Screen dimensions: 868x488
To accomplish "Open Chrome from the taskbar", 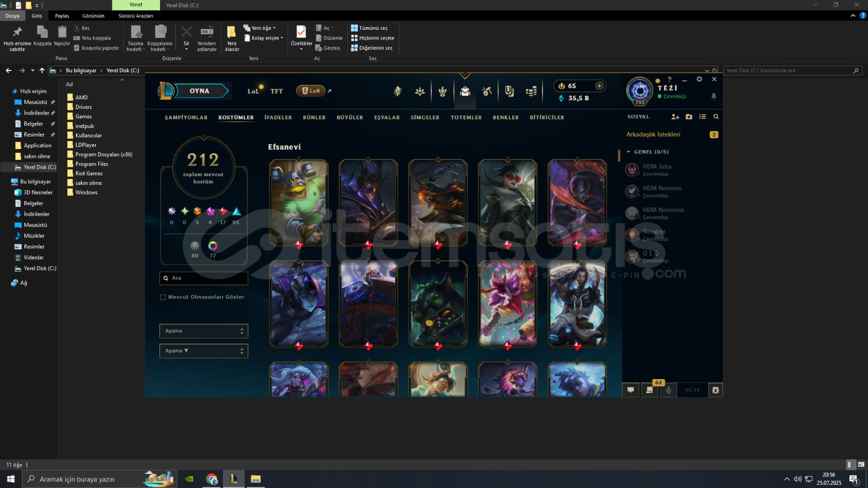I will click(212, 479).
